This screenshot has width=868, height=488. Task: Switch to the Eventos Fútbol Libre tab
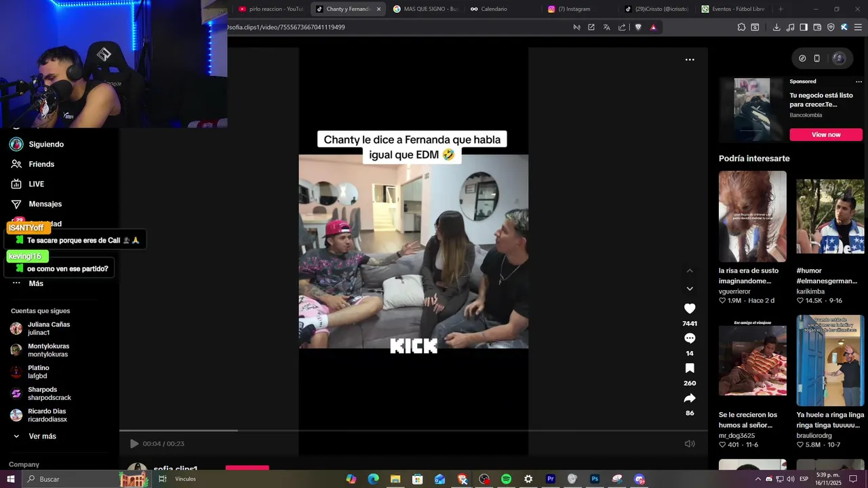point(734,9)
